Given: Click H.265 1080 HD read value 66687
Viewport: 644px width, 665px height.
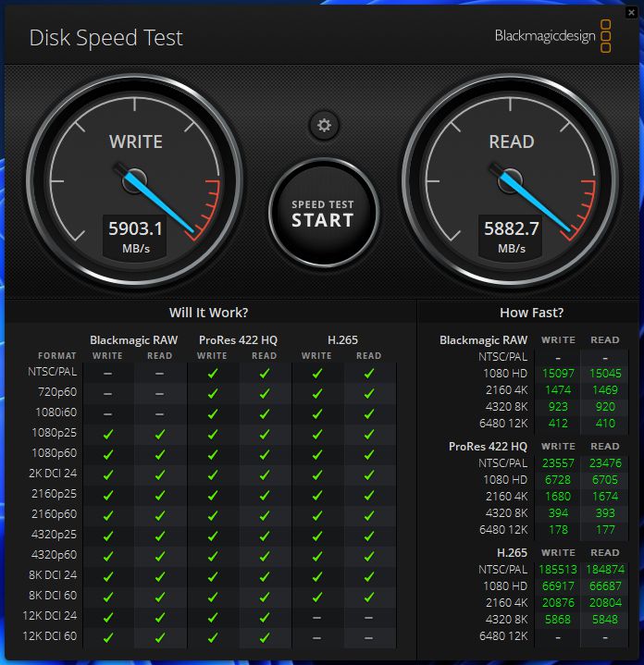Looking at the screenshot, I should [x=605, y=586].
